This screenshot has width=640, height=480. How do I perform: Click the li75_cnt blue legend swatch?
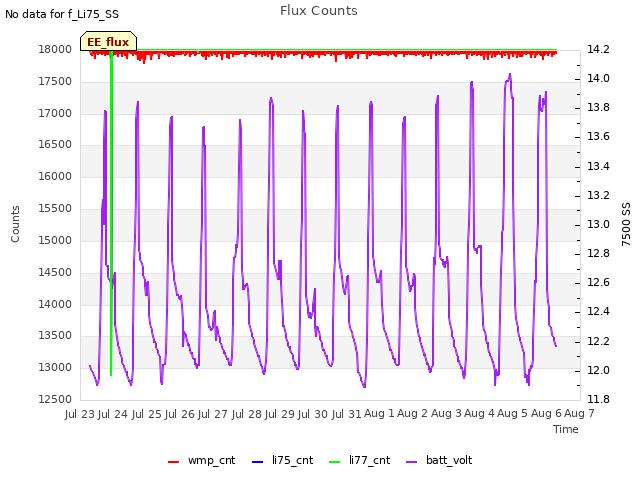pyautogui.click(x=258, y=462)
